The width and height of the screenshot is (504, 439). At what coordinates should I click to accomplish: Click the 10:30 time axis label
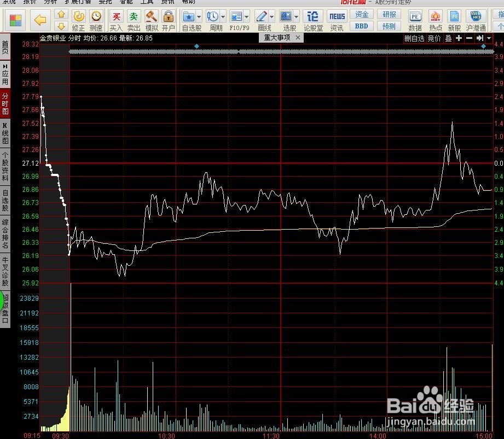point(166,436)
